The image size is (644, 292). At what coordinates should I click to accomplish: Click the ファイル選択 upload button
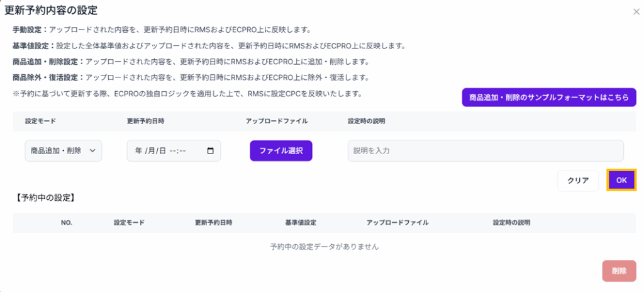coord(281,151)
